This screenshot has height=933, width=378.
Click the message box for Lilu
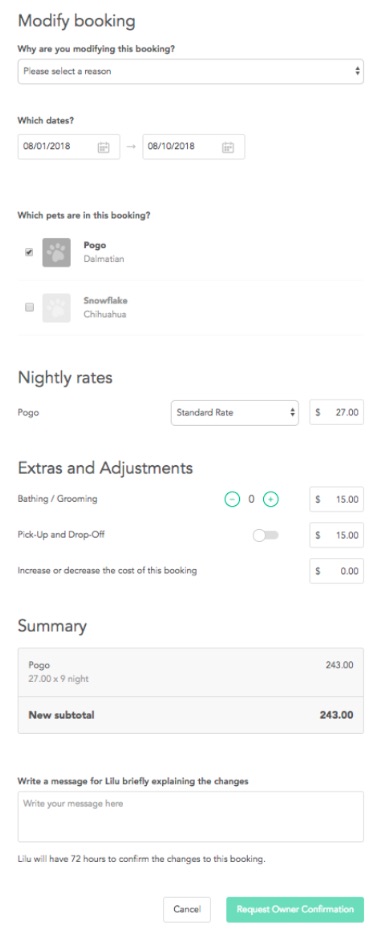coord(190,816)
